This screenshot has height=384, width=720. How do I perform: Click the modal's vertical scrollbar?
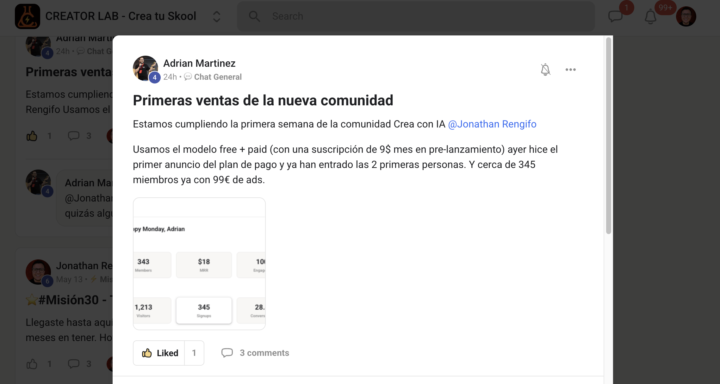(608, 136)
